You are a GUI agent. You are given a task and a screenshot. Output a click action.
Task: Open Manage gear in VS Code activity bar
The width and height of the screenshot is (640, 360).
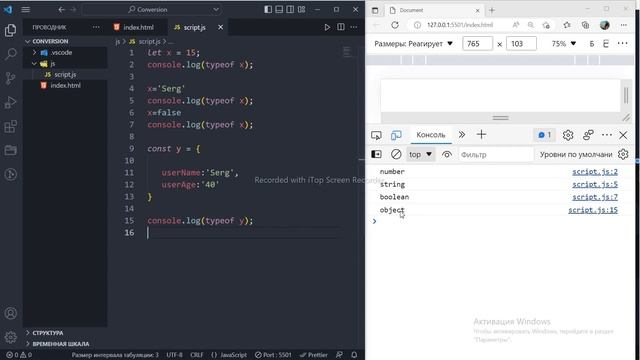pyautogui.click(x=11, y=337)
